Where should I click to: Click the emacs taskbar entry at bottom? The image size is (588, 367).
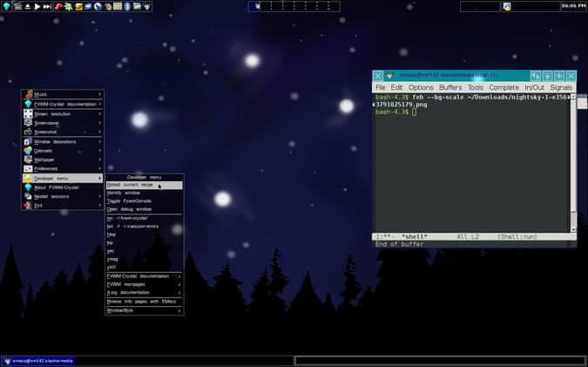[39, 360]
